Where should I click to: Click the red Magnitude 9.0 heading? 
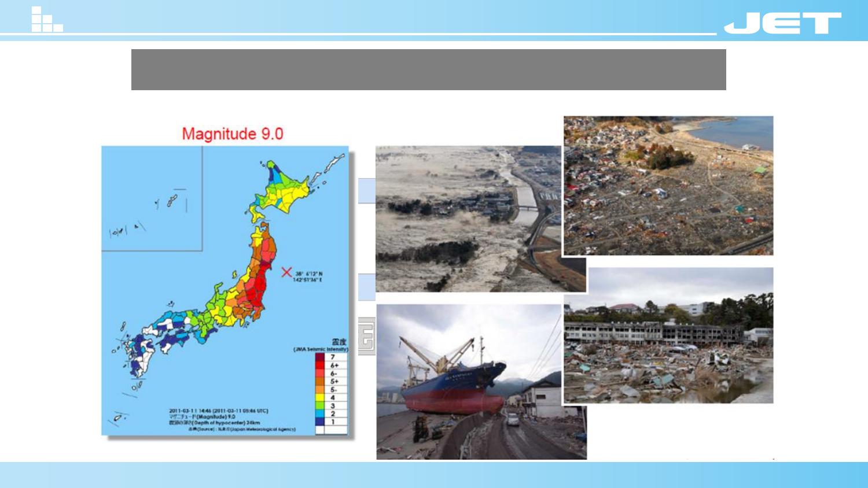tap(233, 134)
